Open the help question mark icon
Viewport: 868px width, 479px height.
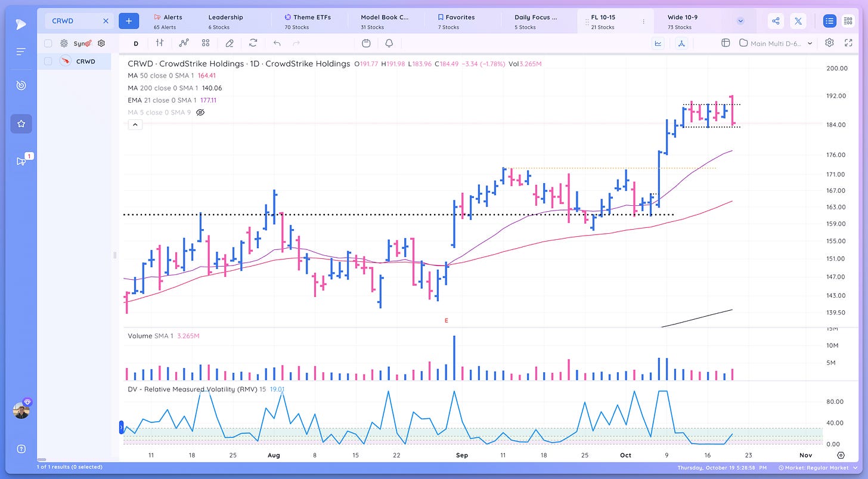pos(21,449)
